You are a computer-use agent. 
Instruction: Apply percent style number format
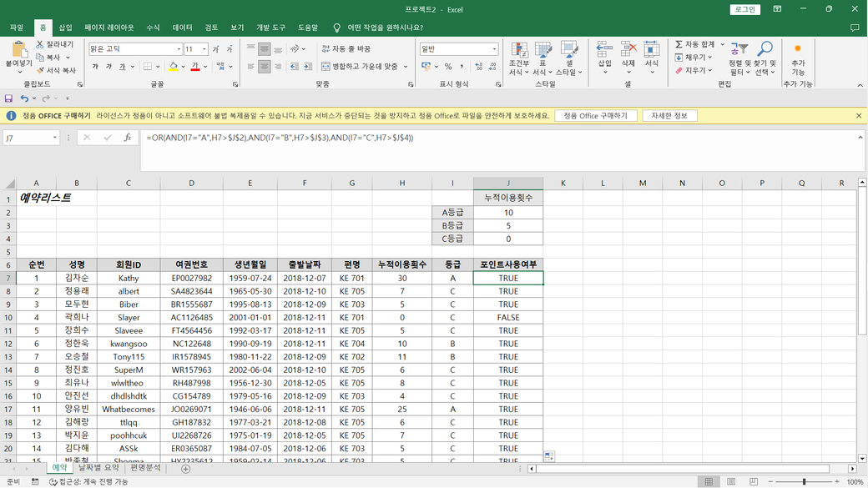pyautogui.click(x=448, y=67)
